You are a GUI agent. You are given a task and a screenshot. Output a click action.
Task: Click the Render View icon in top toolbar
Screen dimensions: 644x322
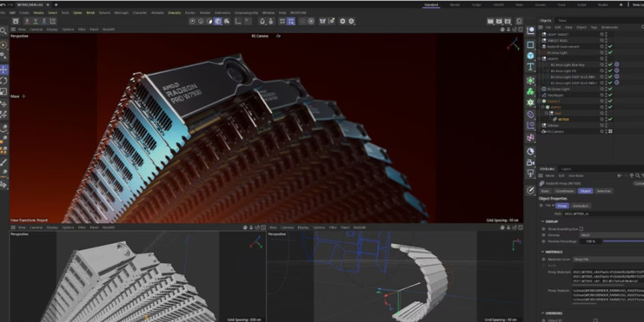point(490,21)
